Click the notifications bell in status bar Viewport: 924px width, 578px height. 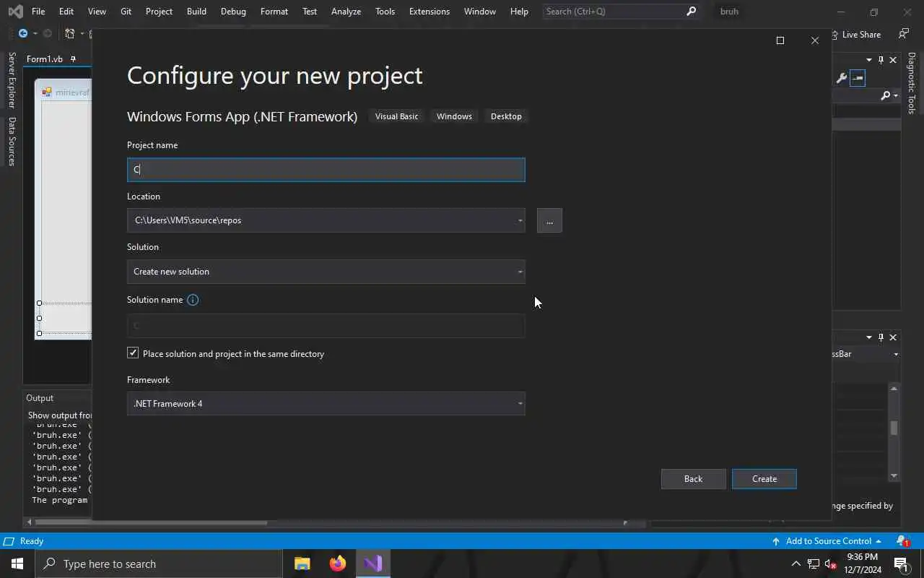coord(902,541)
